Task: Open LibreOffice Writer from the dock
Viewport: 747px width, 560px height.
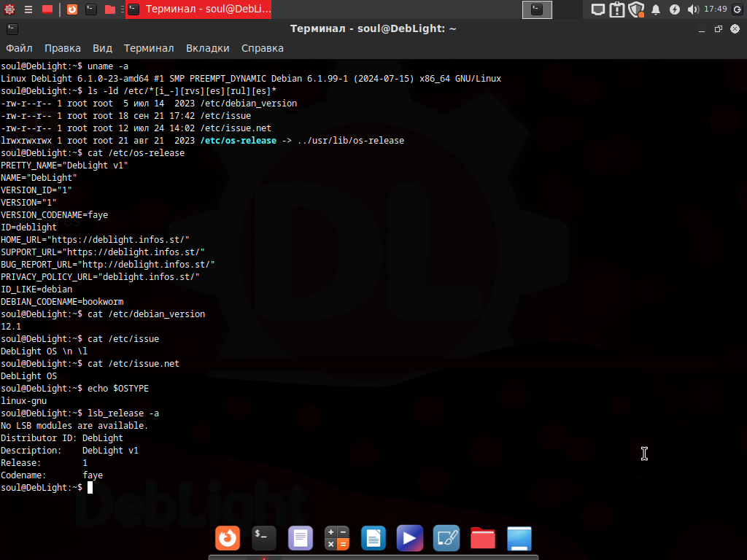Action: [x=373, y=538]
